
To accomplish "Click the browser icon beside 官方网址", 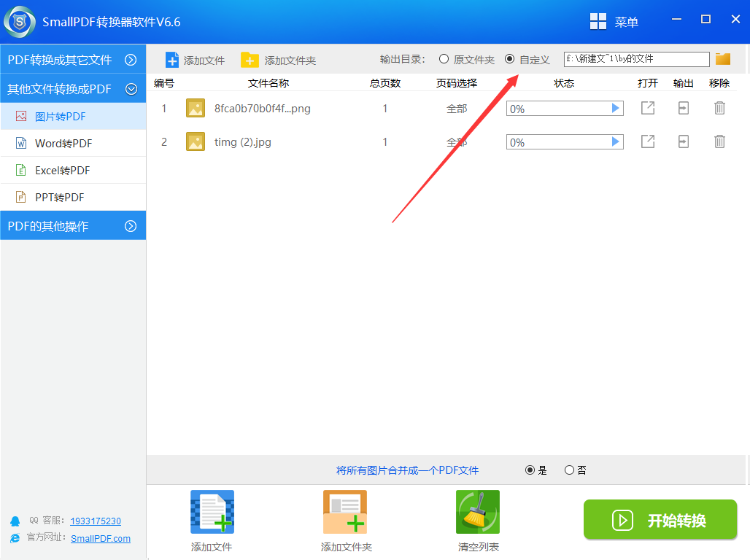I will pos(15,538).
